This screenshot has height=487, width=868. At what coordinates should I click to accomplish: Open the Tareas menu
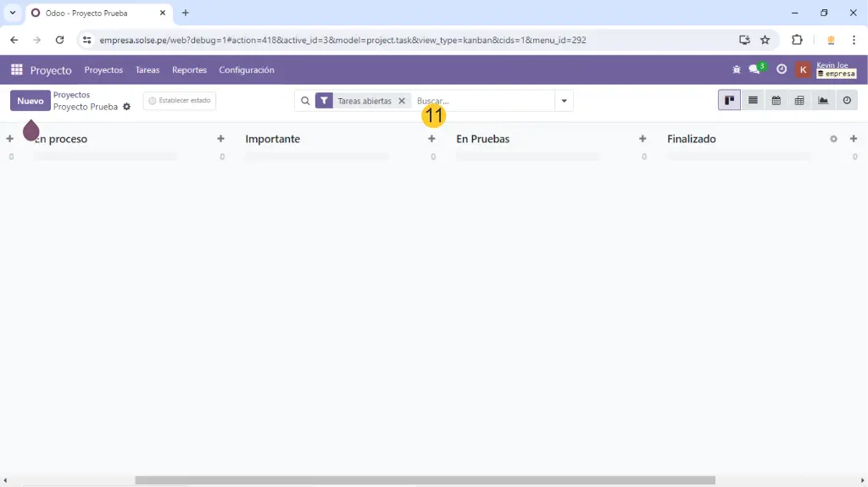(x=147, y=70)
